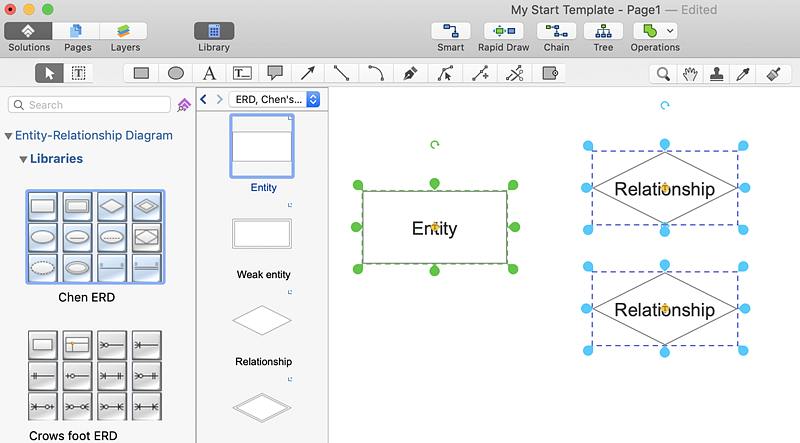
Task: Select the Stamp tool
Action: (x=715, y=73)
